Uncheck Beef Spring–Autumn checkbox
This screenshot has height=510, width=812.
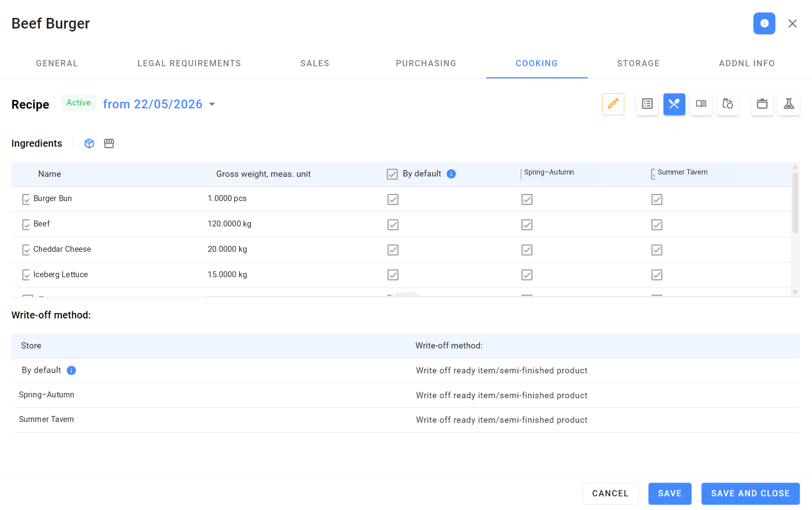pyautogui.click(x=527, y=225)
